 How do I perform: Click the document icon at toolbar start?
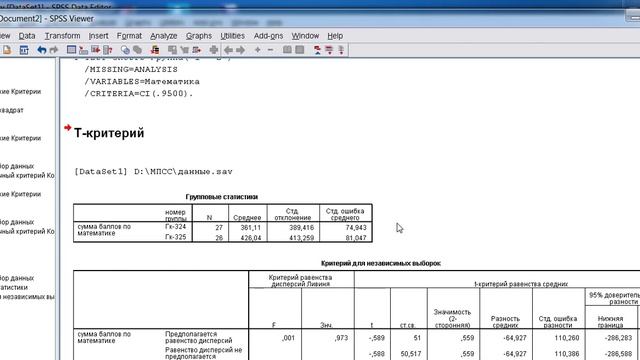pyautogui.click(x=7, y=50)
